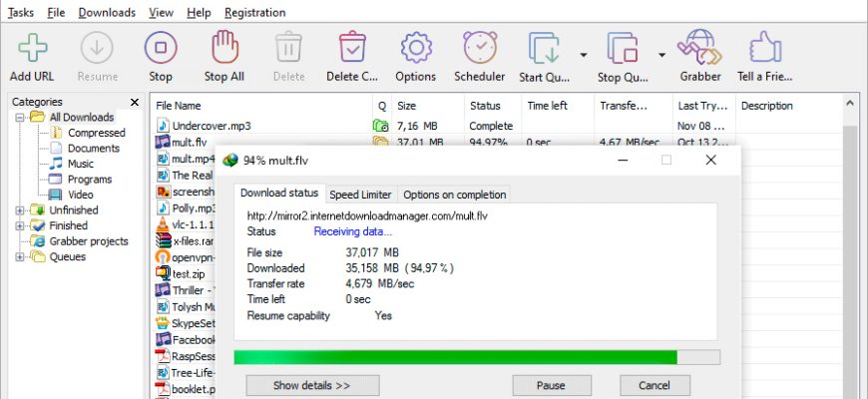Click the Queues folder label
Viewport: 868px width, 399px height.
pos(68,256)
